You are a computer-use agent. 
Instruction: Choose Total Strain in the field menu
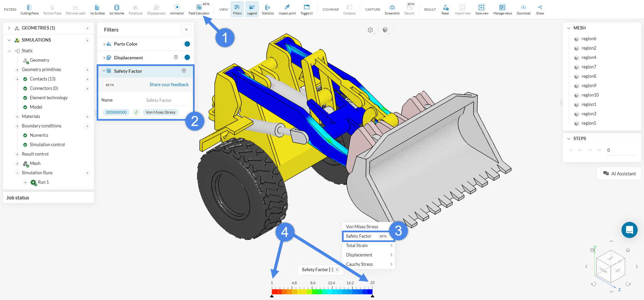tap(357, 246)
